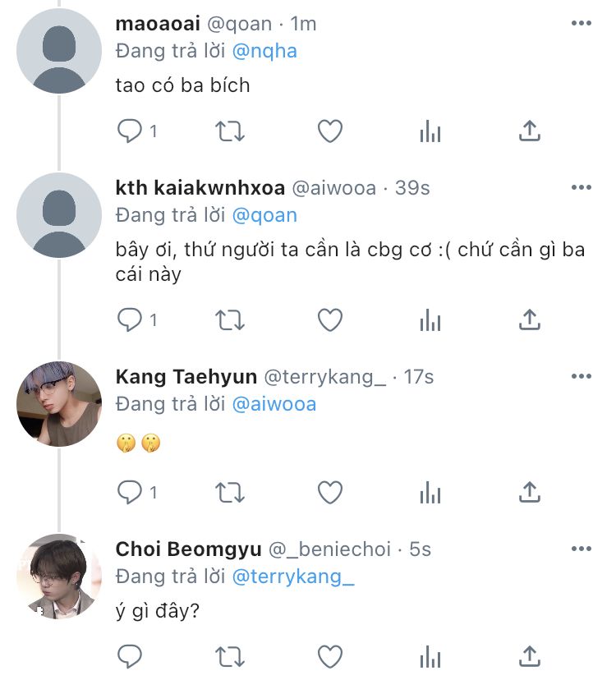616x680 pixels.
Task: Open more options for maoaoai's tweet
Action: [581, 24]
